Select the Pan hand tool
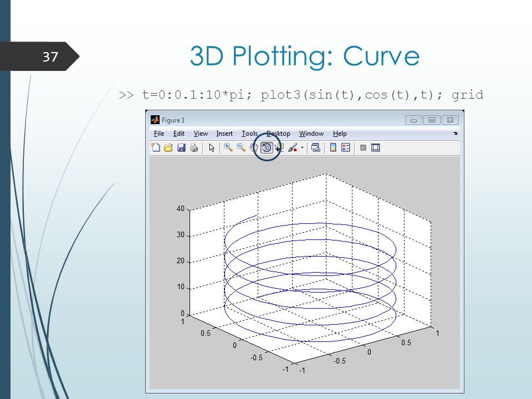The image size is (532, 399). [x=254, y=147]
